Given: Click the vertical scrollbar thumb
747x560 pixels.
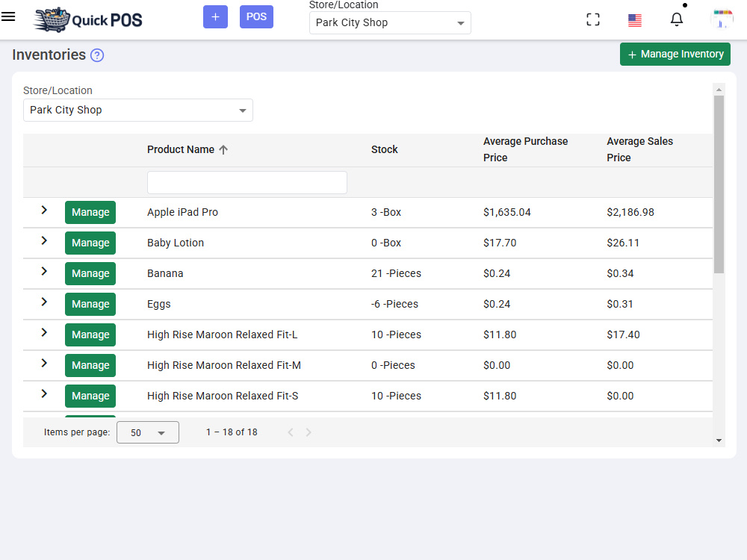Looking at the screenshot, I should pos(719,184).
